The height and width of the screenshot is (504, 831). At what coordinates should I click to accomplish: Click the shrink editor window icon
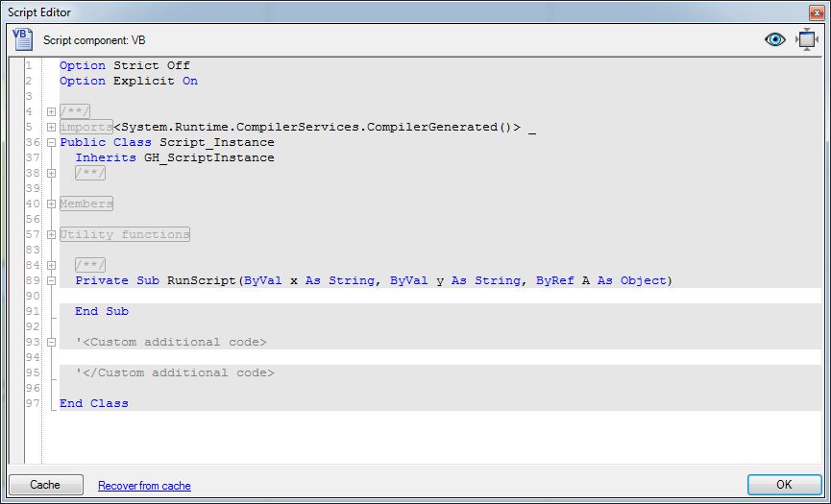tap(807, 39)
